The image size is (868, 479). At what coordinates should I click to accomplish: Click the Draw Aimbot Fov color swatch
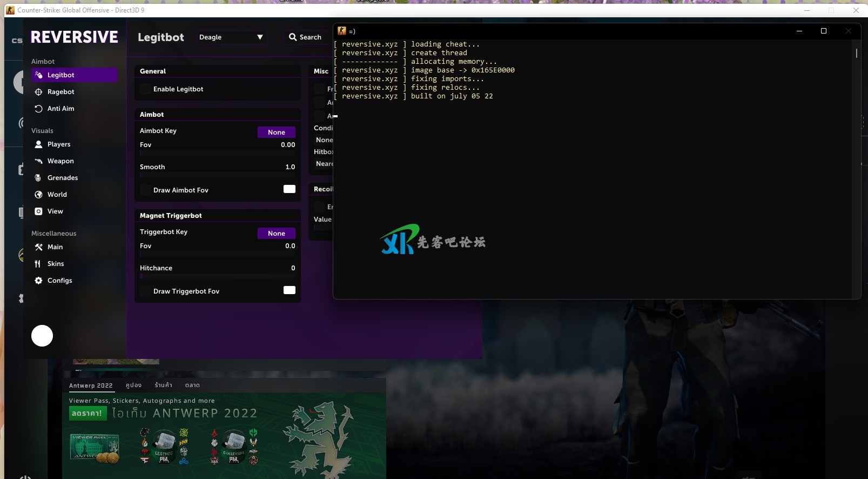pos(290,189)
